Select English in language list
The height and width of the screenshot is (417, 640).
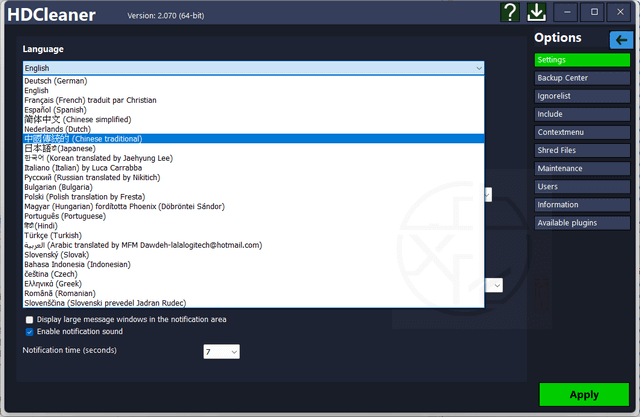(253, 91)
